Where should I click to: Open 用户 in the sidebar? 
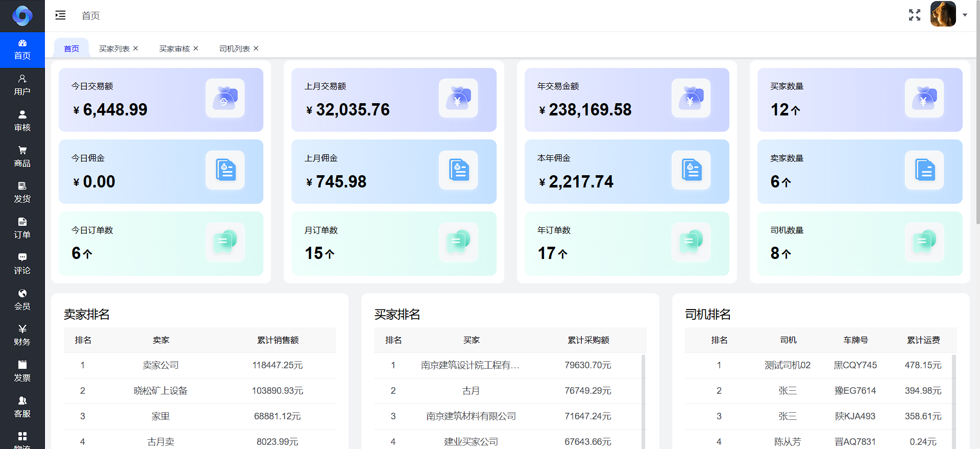[22, 85]
